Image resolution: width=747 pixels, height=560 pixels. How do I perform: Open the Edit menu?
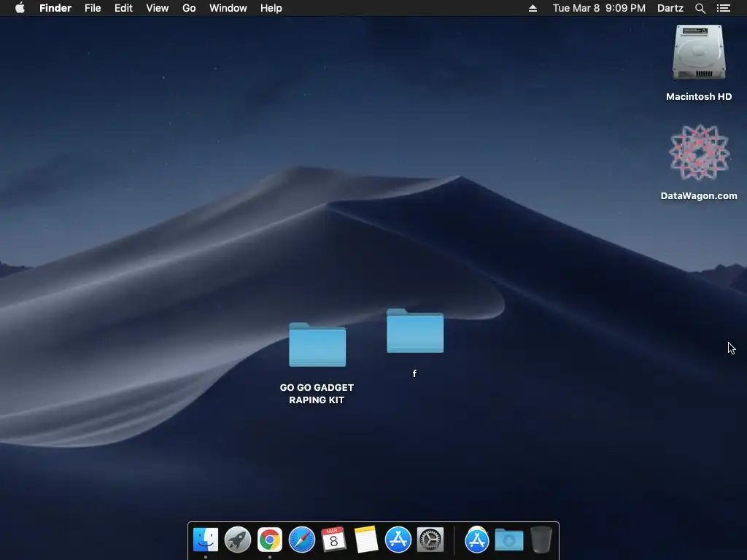[123, 8]
